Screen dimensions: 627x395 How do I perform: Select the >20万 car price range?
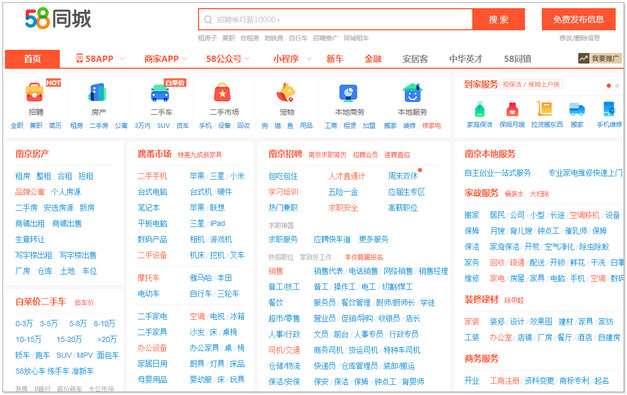107,339
